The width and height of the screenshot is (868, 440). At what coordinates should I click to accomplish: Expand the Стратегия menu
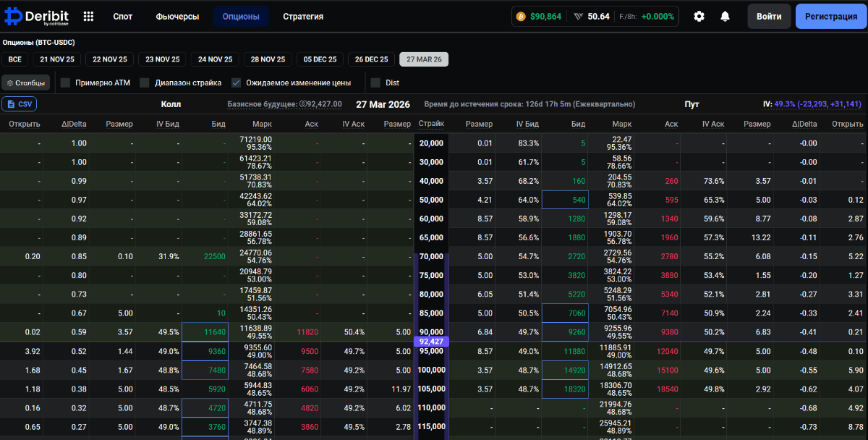(303, 16)
